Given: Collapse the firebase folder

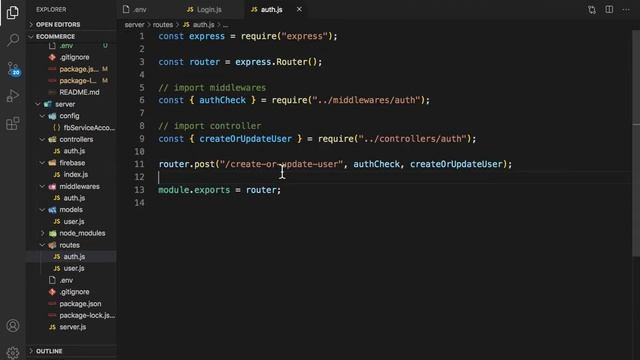Looking at the screenshot, I should coord(71,163).
